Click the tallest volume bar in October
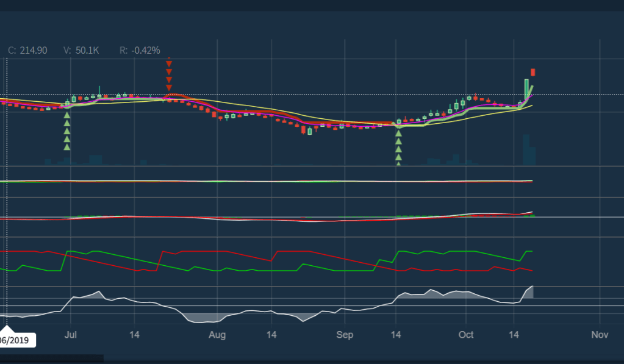This screenshot has width=624, height=364. pos(526,150)
